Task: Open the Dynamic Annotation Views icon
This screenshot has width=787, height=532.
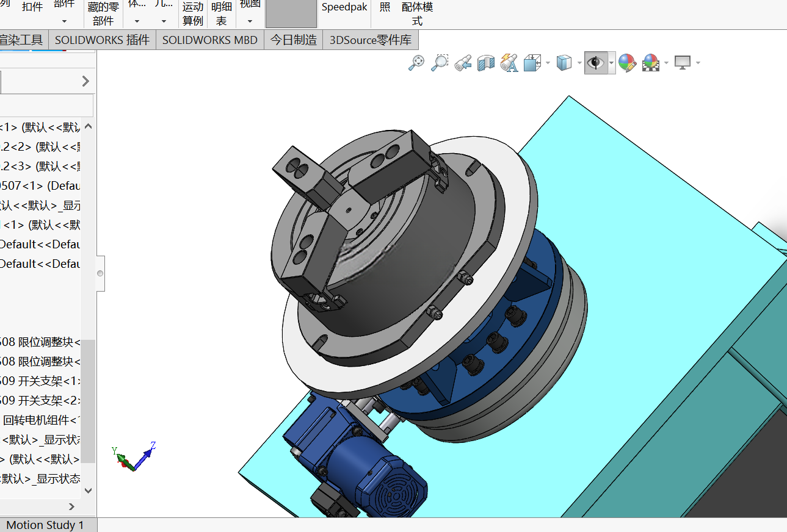Action: pyautogui.click(x=509, y=63)
